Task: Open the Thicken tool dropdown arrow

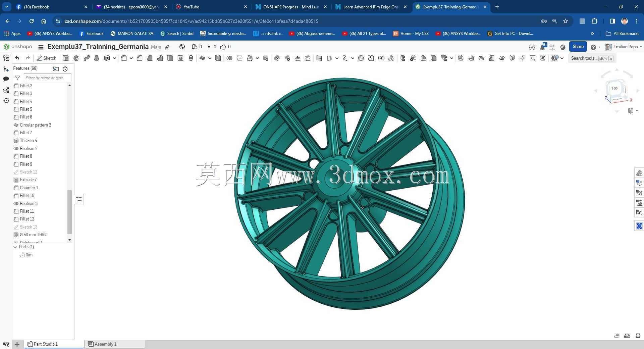Action: (x=114, y=58)
